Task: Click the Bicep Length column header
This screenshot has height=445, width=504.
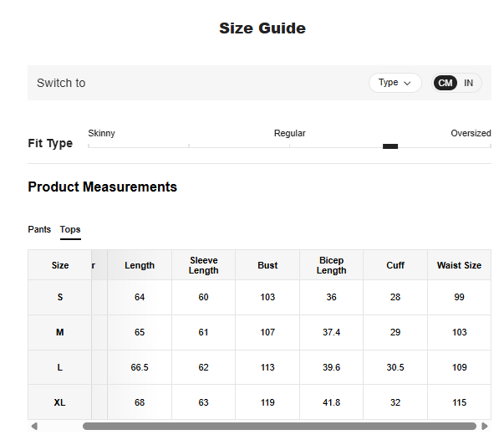Action: [x=331, y=265]
